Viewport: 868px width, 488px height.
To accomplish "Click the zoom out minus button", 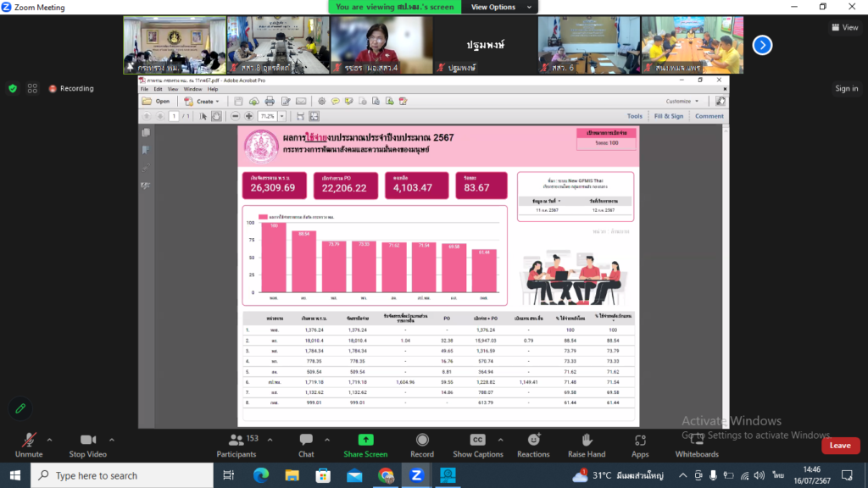I will point(236,116).
